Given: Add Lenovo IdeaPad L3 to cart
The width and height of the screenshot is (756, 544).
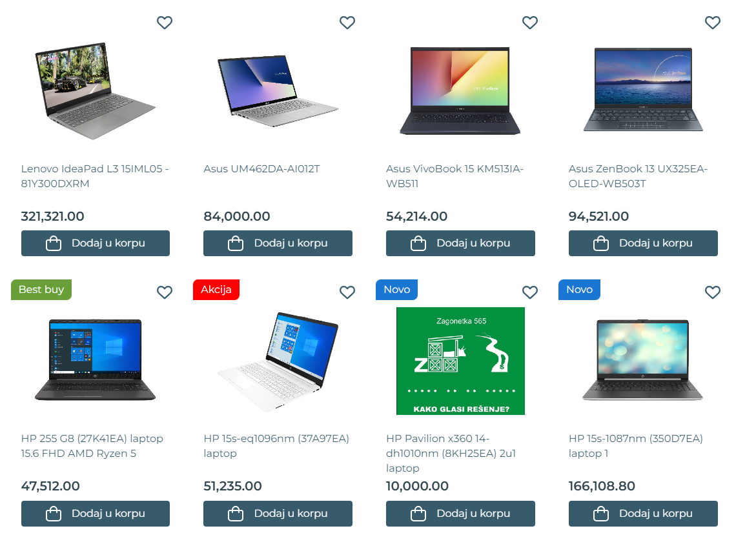Looking at the screenshot, I should tap(96, 243).
